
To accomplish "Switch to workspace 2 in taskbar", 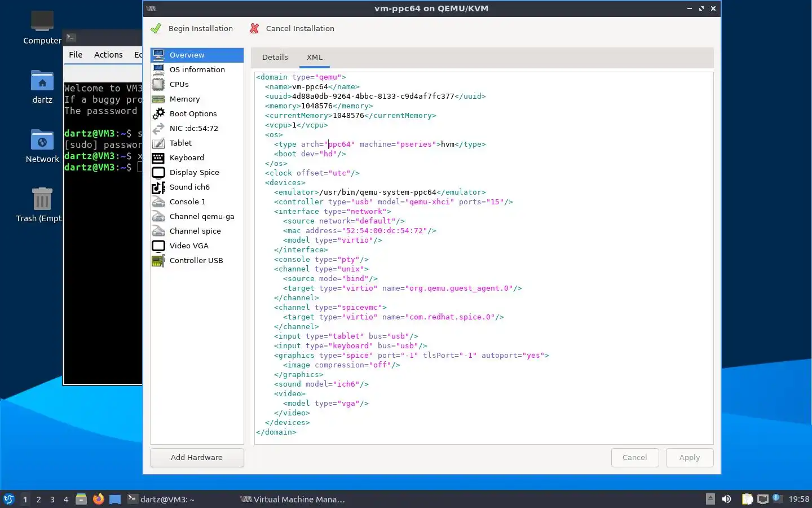I will (x=38, y=499).
